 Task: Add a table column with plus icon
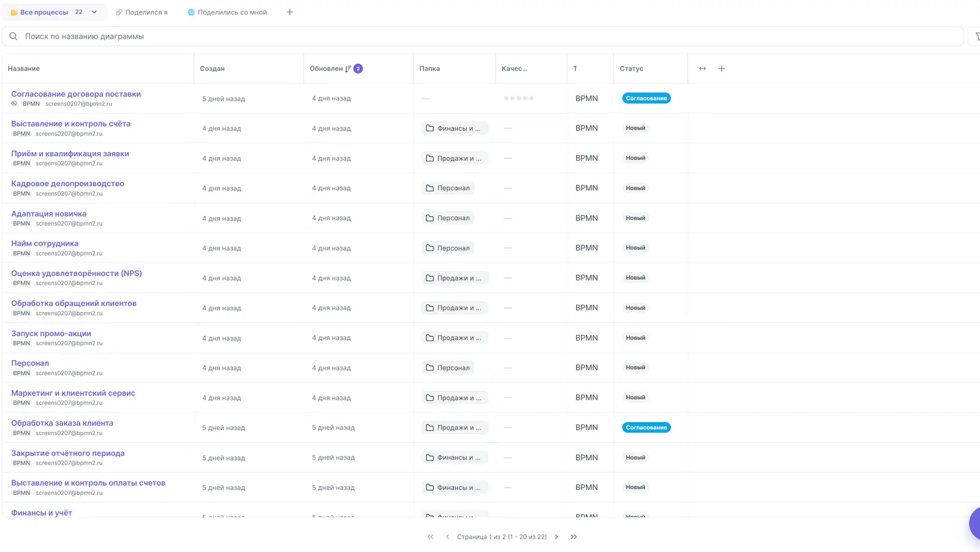(721, 69)
